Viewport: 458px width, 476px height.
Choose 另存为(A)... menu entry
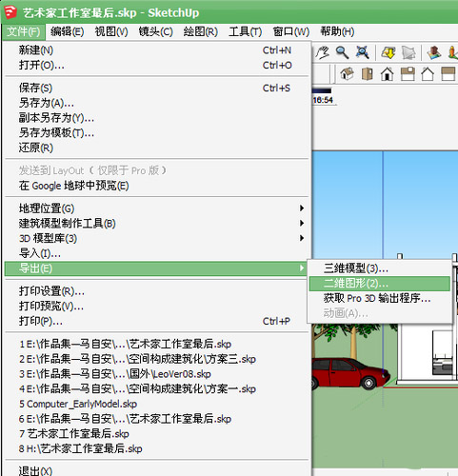(157, 103)
